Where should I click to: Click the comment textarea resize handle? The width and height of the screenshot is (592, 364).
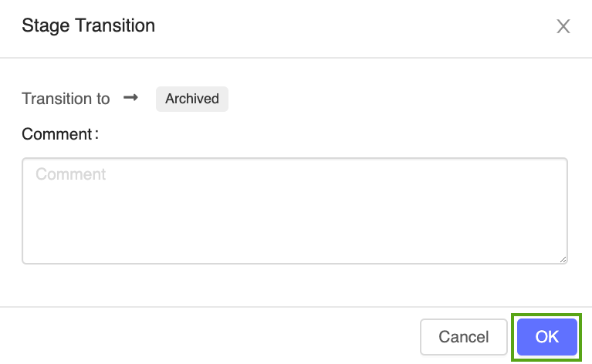563,259
